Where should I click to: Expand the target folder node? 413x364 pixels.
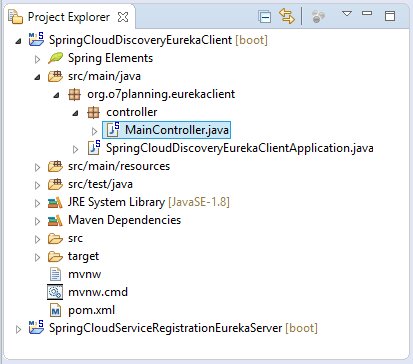click(37, 257)
